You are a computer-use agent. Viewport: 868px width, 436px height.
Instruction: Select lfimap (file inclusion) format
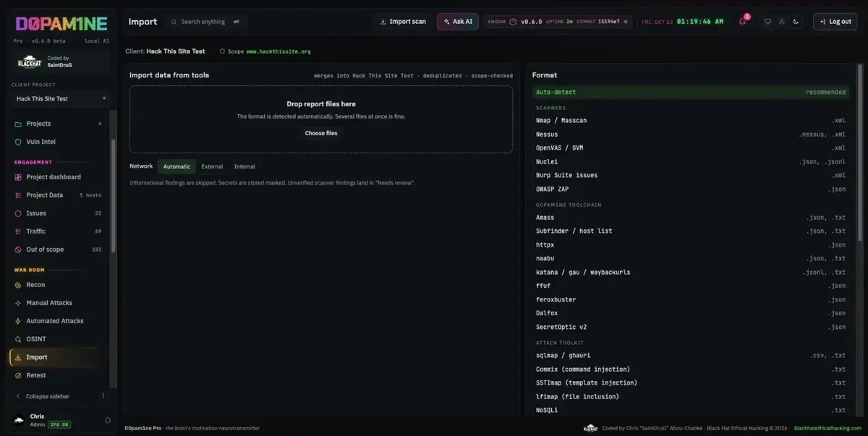[691, 396]
